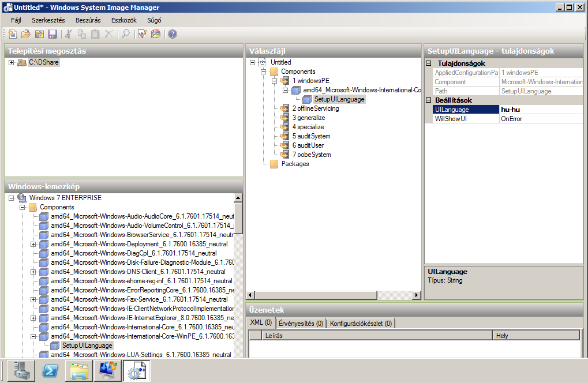The height and width of the screenshot is (383, 588).
Task: Click the Windows image scrollbar up arrow
Action: tap(238, 198)
